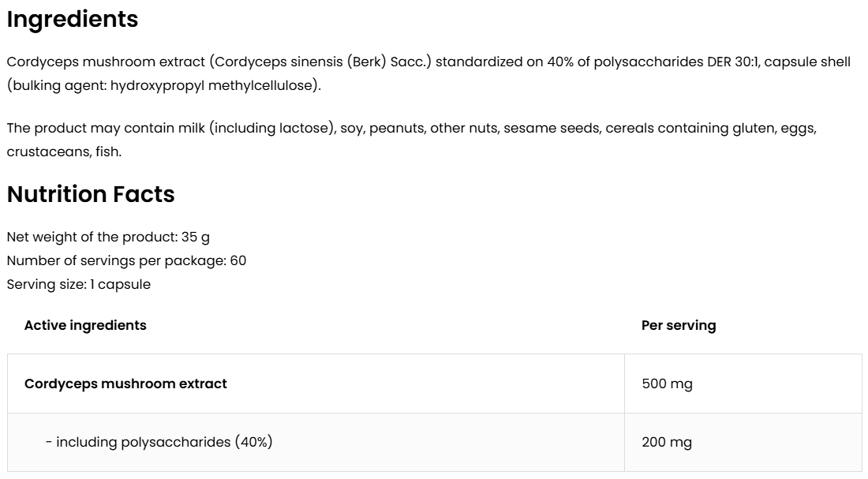Click the 500 mg value cell
This screenshot has width=868, height=479.
point(667,384)
